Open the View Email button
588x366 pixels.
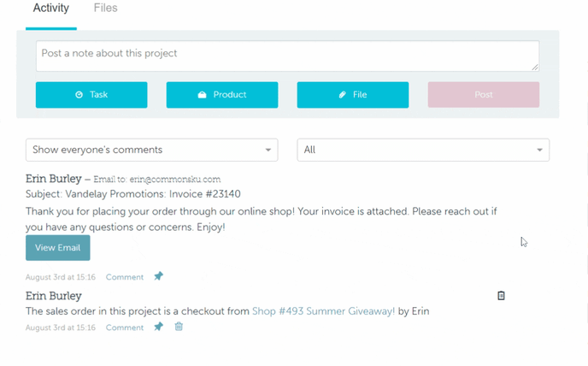coord(57,248)
